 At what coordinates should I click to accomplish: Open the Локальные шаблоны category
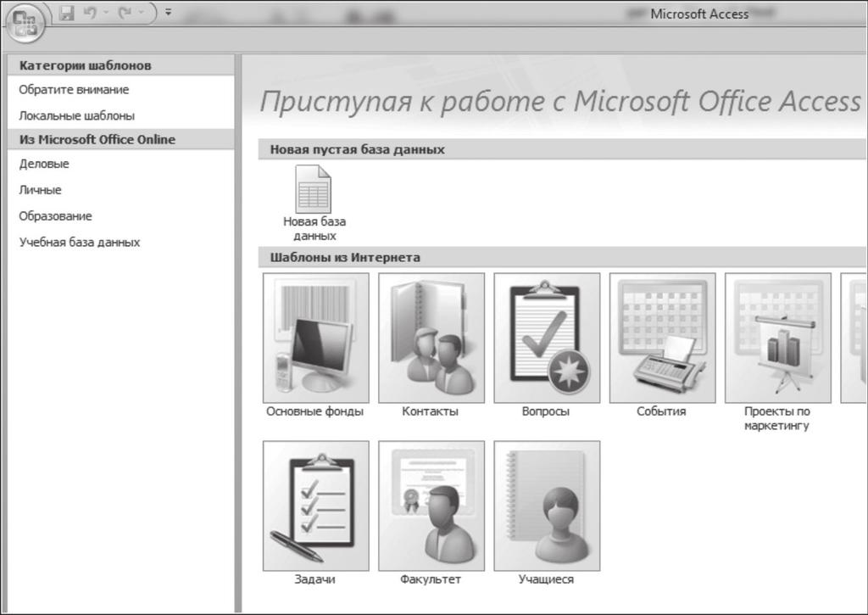pyautogui.click(x=76, y=116)
